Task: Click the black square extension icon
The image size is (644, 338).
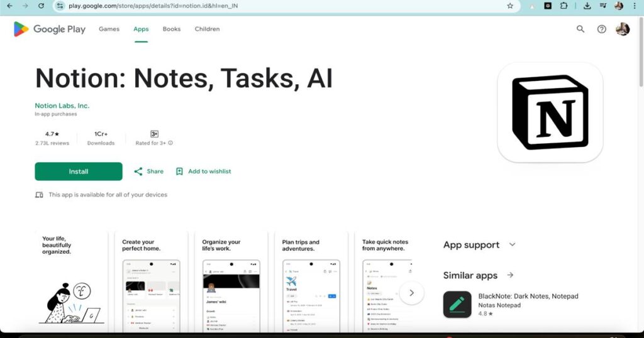Action: point(548,6)
